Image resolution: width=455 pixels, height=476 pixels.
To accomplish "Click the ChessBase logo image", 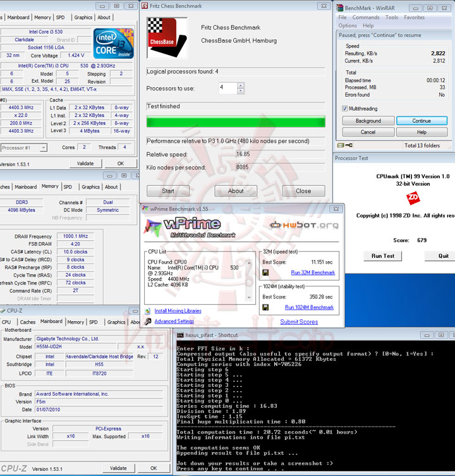I will 167,38.
